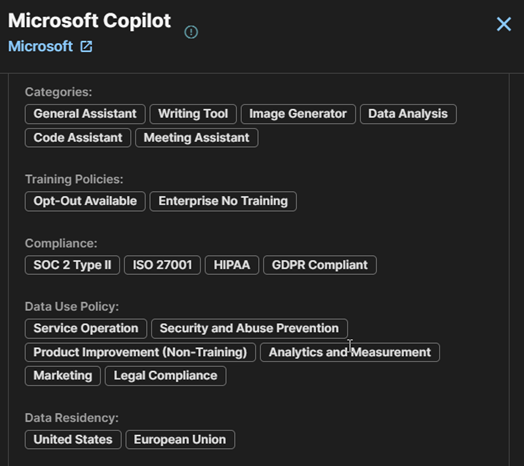Select the General Assistant category tag
This screenshot has height=466, width=524.
click(85, 114)
